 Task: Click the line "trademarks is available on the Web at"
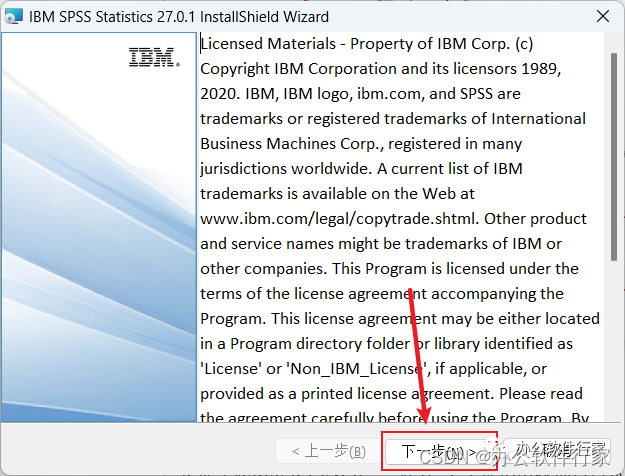tap(337, 194)
